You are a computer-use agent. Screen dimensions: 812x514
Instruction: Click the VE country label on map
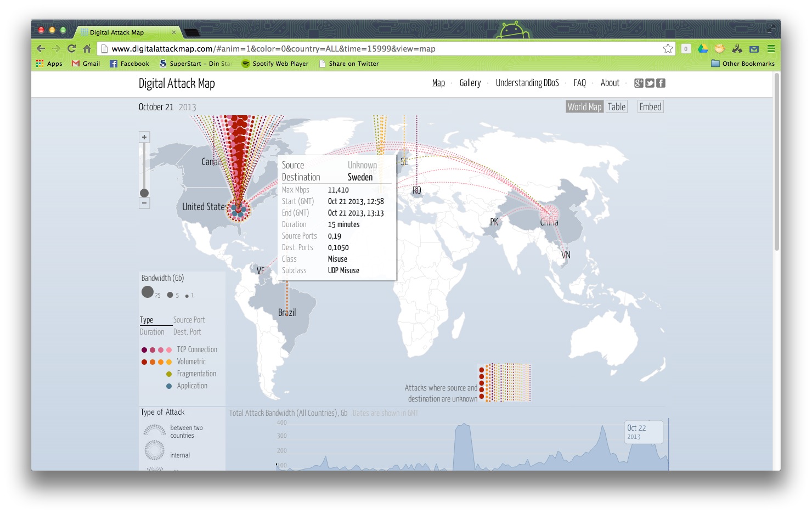click(261, 270)
